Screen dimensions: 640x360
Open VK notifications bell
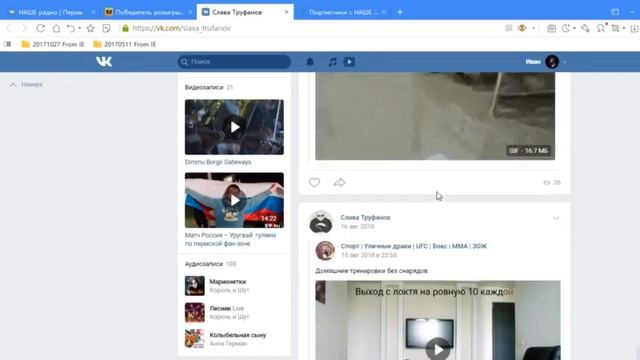[x=310, y=62]
